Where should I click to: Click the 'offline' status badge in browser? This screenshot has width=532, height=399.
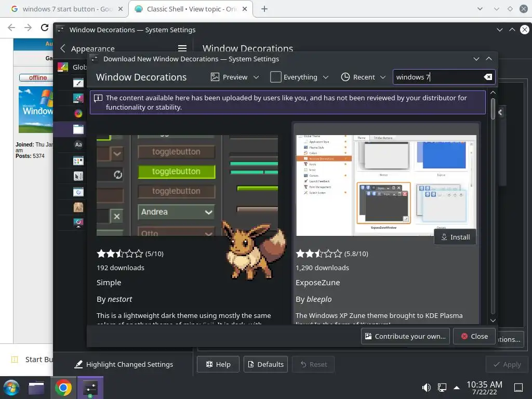click(36, 78)
